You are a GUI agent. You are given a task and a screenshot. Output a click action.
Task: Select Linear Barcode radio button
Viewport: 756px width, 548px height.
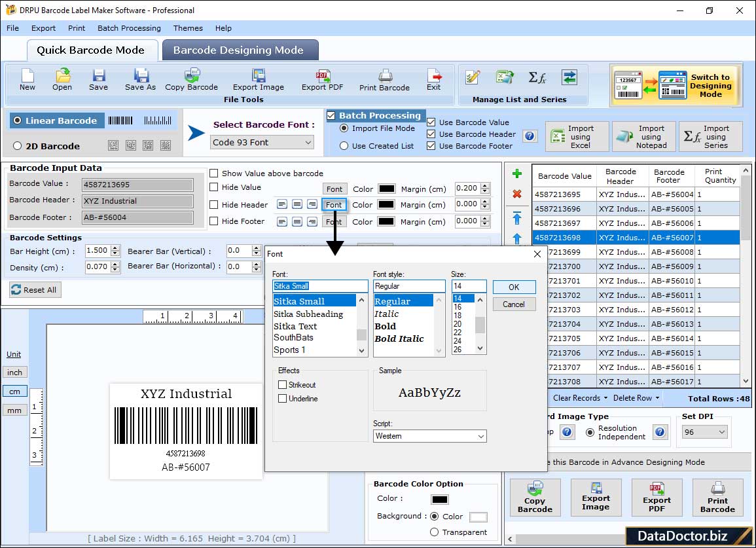[x=18, y=120]
